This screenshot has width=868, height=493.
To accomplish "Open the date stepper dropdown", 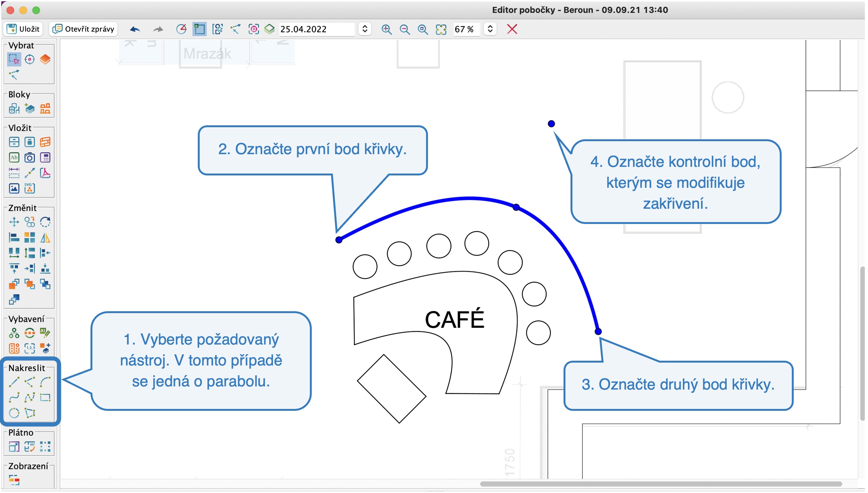I will coord(365,29).
